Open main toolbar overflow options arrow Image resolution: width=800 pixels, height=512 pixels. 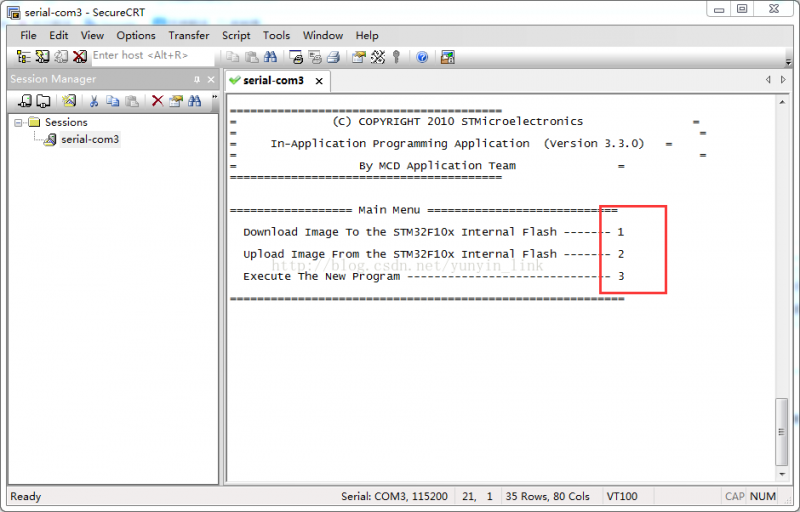789,62
